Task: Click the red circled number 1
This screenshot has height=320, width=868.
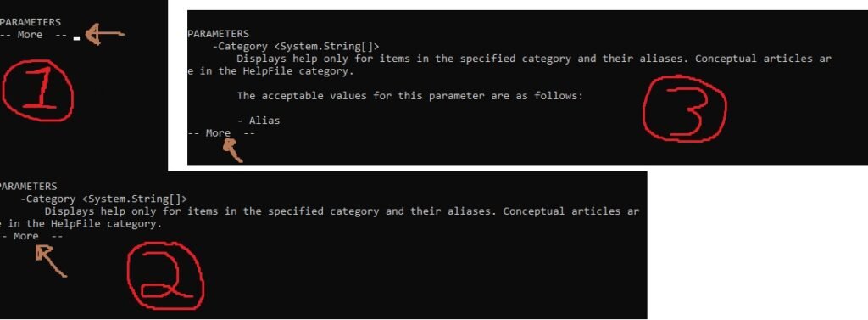Action: pyautogui.click(x=37, y=91)
